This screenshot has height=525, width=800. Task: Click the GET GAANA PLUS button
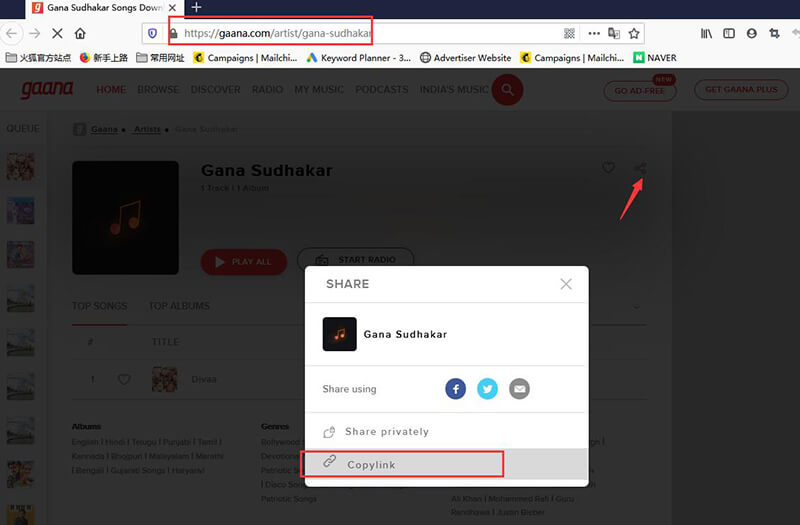pyautogui.click(x=741, y=89)
